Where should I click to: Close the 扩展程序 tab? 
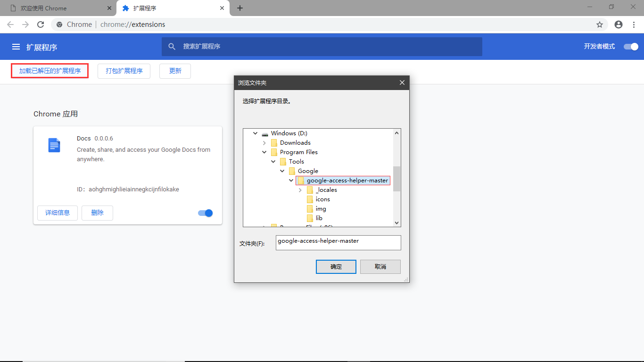(x=222, y=8)
